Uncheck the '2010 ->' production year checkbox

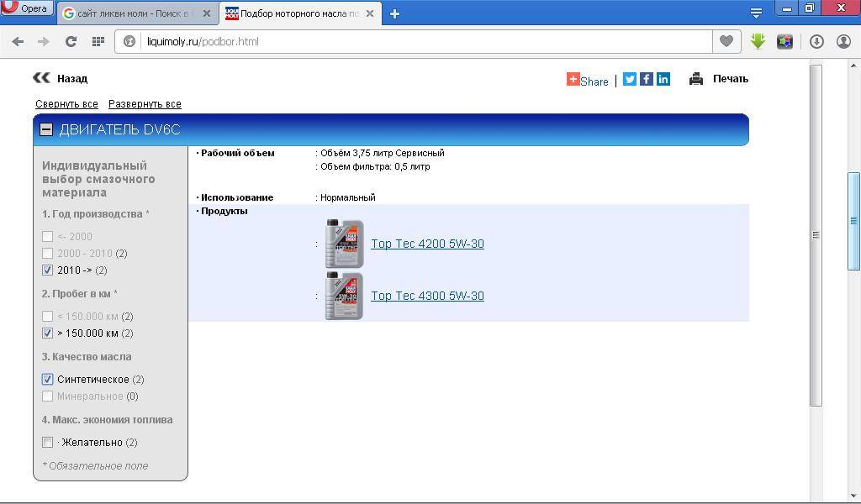48,270
